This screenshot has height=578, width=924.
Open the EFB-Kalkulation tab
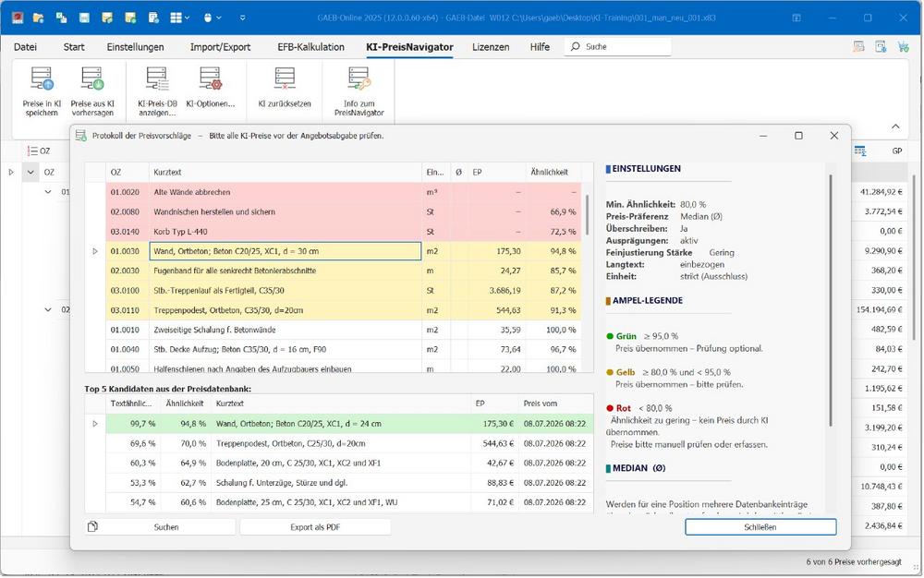pyautogui.click(x=311, y=47)
